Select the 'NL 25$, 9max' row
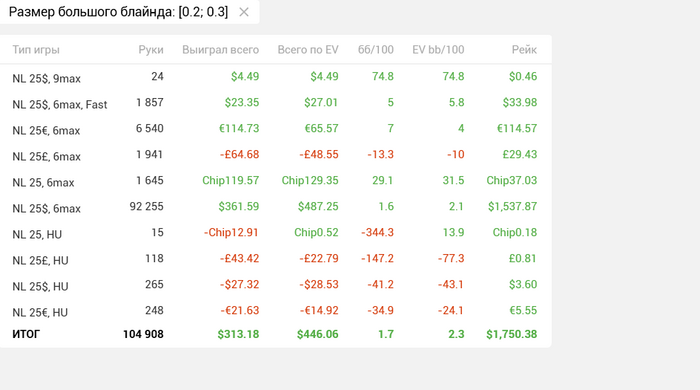The image size is (700, 390). [275, 77]
